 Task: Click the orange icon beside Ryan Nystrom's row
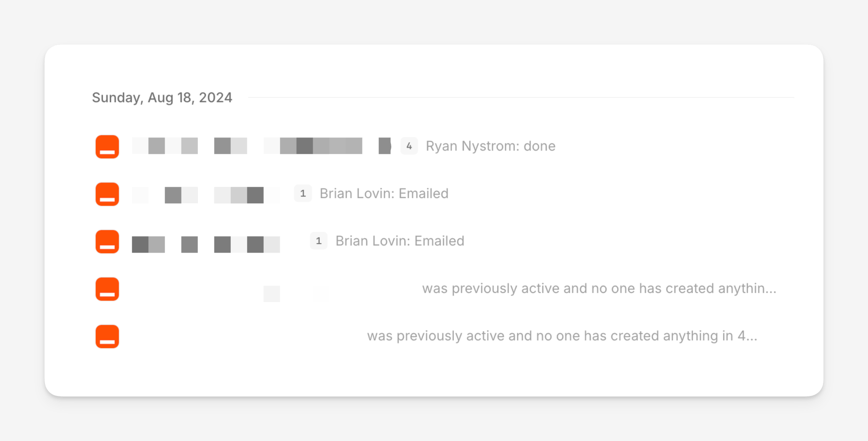click(107, 147)
